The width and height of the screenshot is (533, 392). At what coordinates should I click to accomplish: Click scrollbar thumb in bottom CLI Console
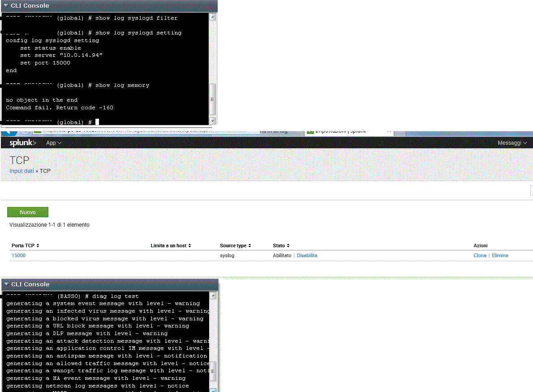coord(213,371)
